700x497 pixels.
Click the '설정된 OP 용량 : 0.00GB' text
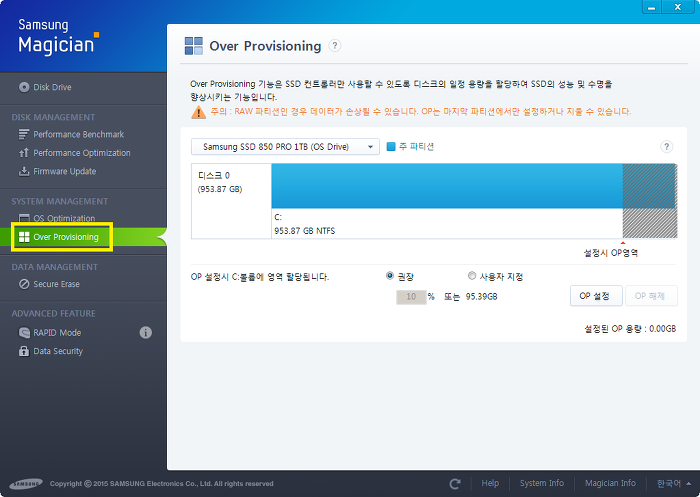coord(630,329)
